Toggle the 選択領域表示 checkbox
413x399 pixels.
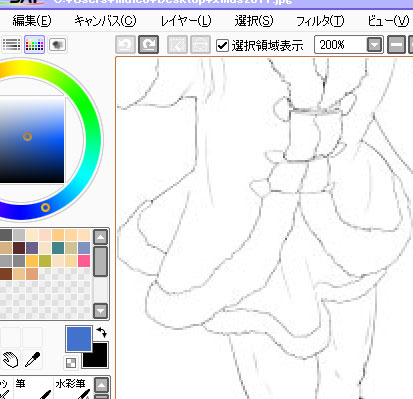click(x=222, y=45)
